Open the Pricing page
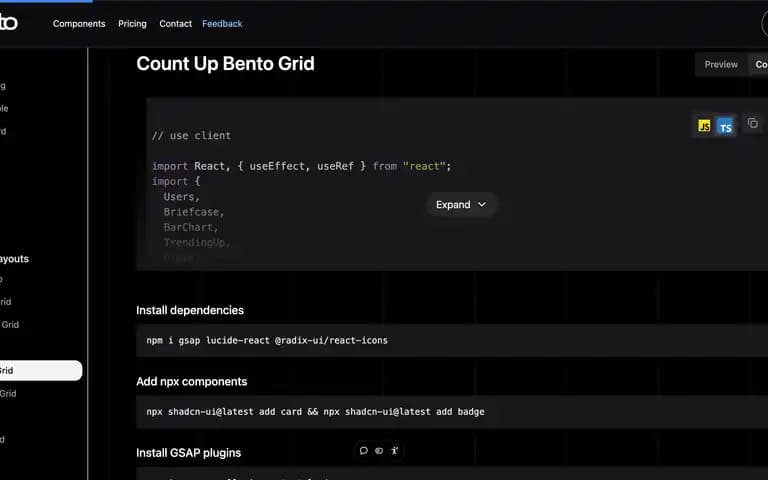Screen dimensions: 768x480 pos(132,24)
